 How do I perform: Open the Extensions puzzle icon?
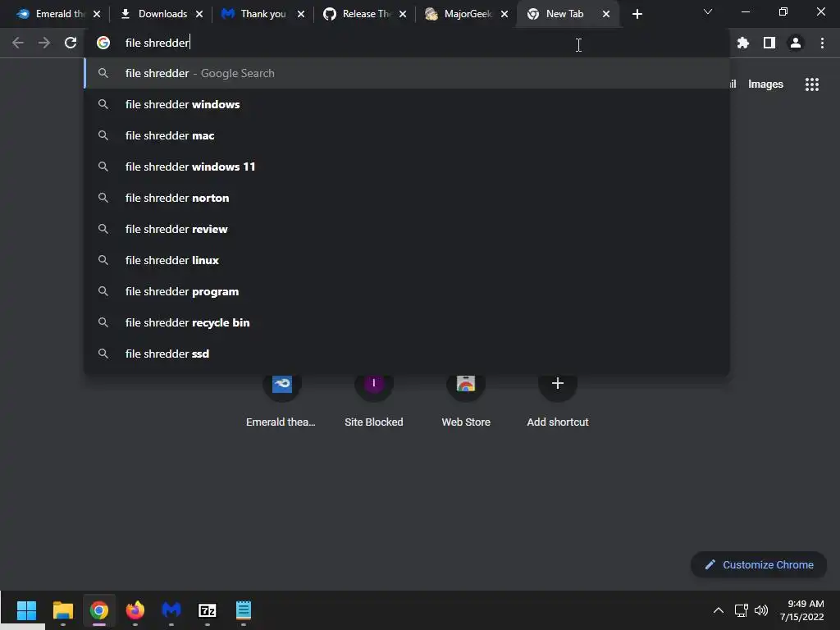click(742, 43)
